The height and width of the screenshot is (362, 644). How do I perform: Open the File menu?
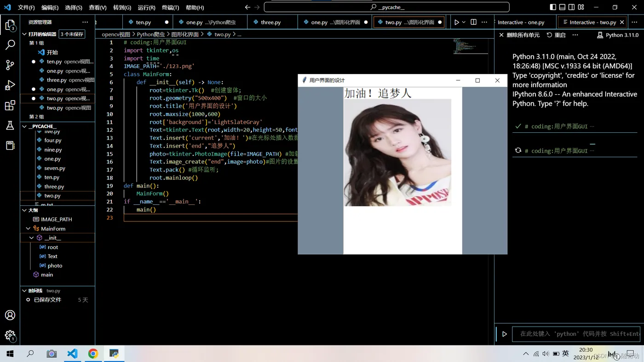[x=26, y=7]
